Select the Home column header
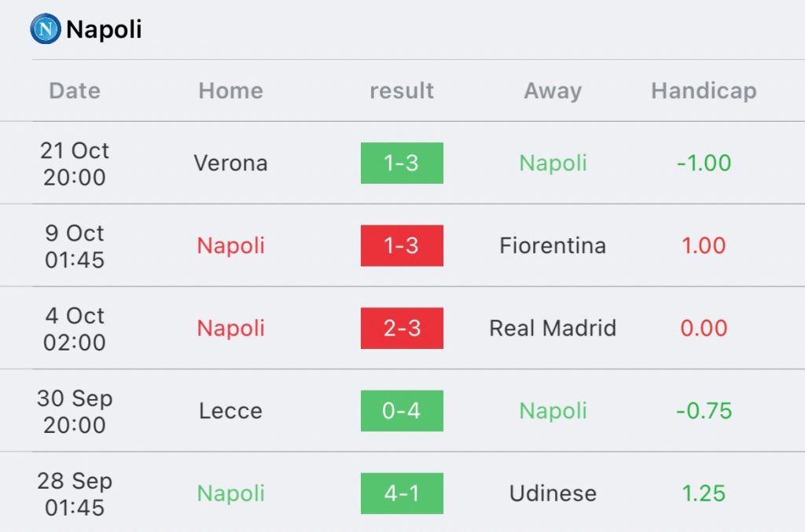Image resolution: width=805 pixels, height=532 pixels. (231, 91)
